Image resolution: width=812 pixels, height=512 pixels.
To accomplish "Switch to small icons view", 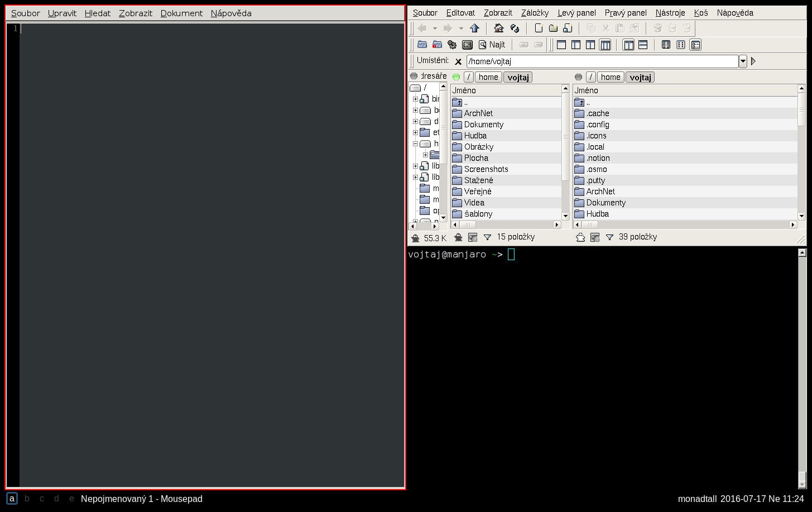I will pyautogui.click(x=681, y=45).
